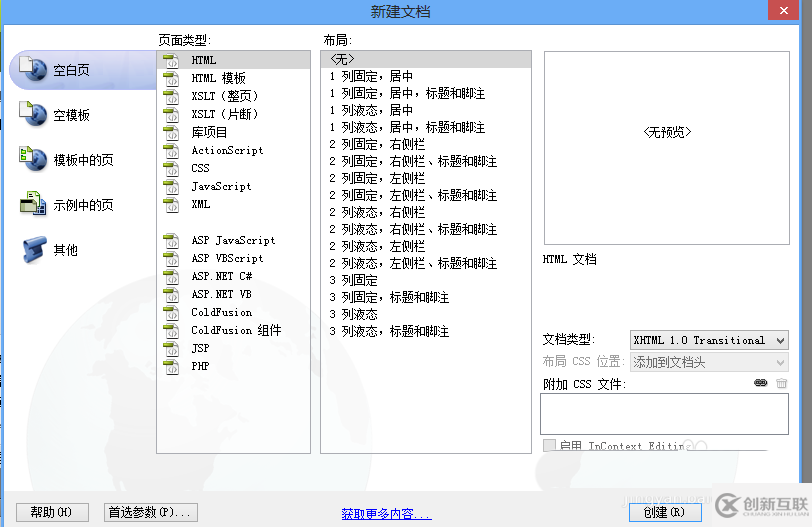Attach a style sheet with link icon
This screenshot has width=812, height=527.
tap(760, 383)
